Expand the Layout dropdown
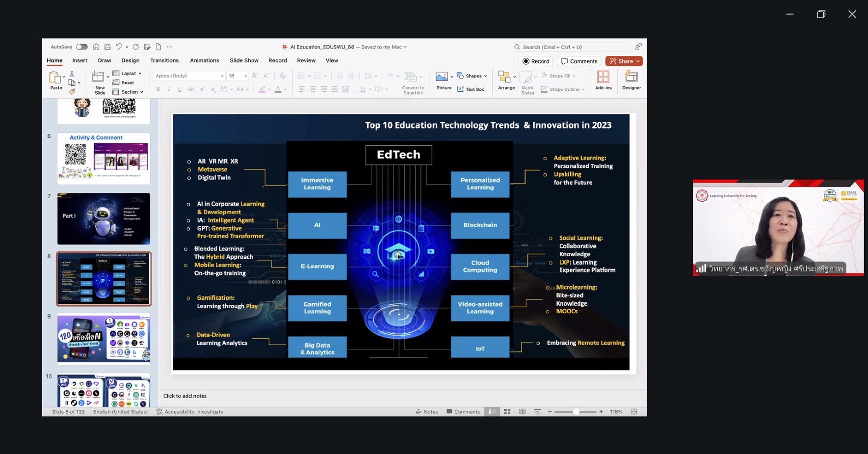The image size is (868, 454). click(x=128, y=73)
